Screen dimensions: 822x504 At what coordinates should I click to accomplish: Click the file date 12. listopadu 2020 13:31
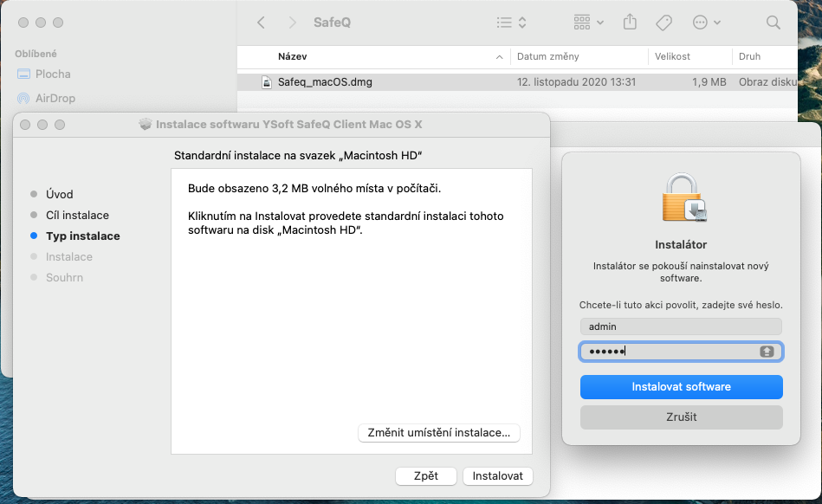tap(576, 82)
